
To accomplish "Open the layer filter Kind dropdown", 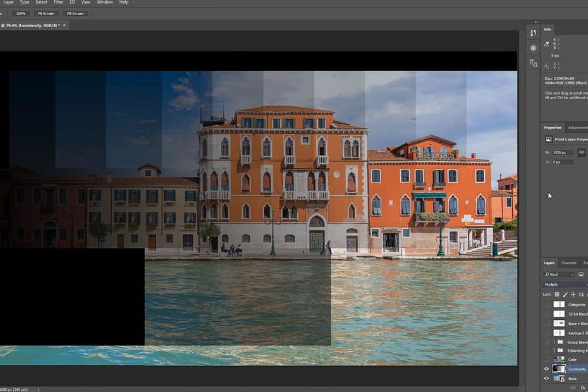I will [559, 274].
